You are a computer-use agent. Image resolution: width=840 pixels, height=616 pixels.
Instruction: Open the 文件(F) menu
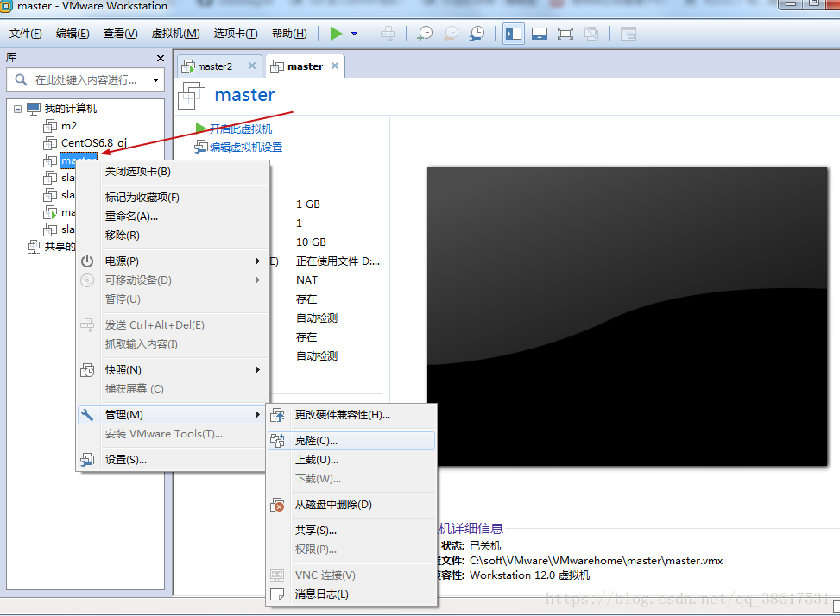[x=25, y=34]
